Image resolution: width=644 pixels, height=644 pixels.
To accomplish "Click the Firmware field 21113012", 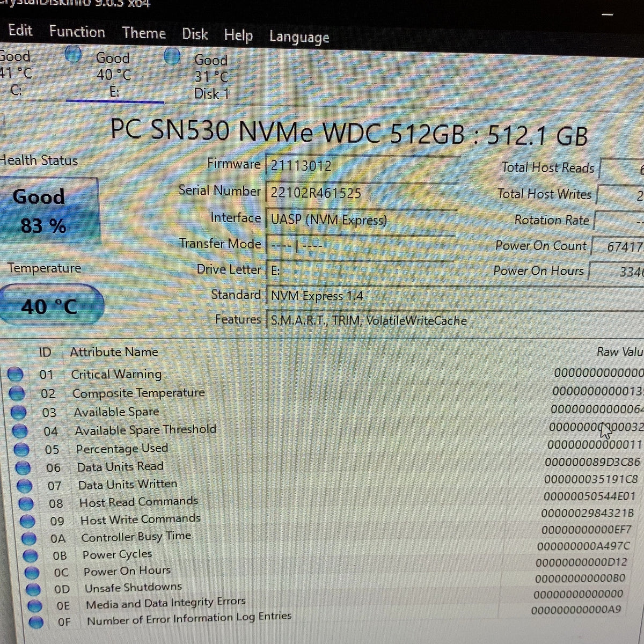I will 362,166.
